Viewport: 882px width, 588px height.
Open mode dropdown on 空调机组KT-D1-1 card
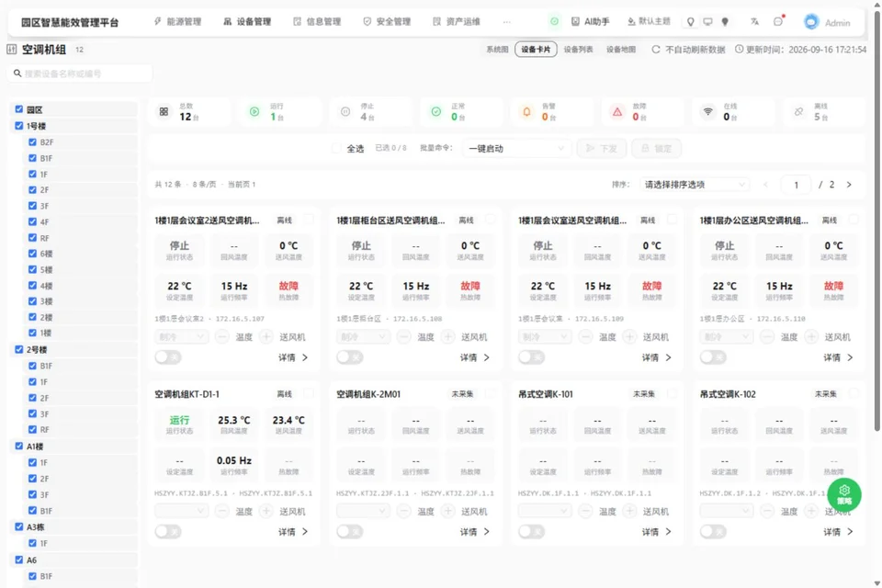click(181, 511)
